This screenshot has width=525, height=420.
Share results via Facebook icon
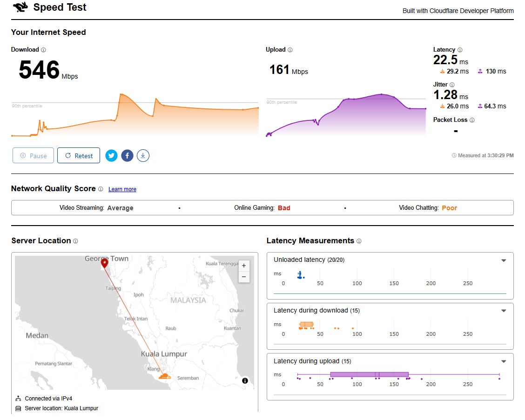[x=127, y=156]
